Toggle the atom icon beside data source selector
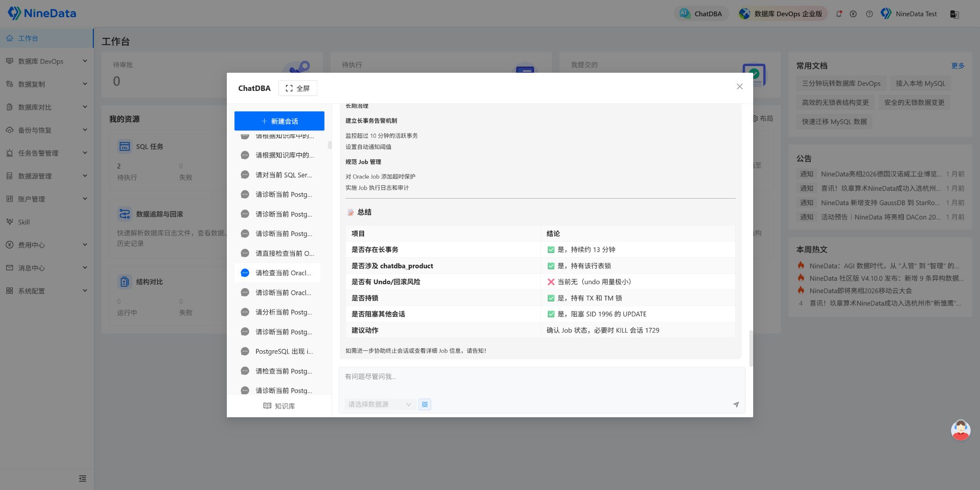980x490 pixels. click(424, 404)
